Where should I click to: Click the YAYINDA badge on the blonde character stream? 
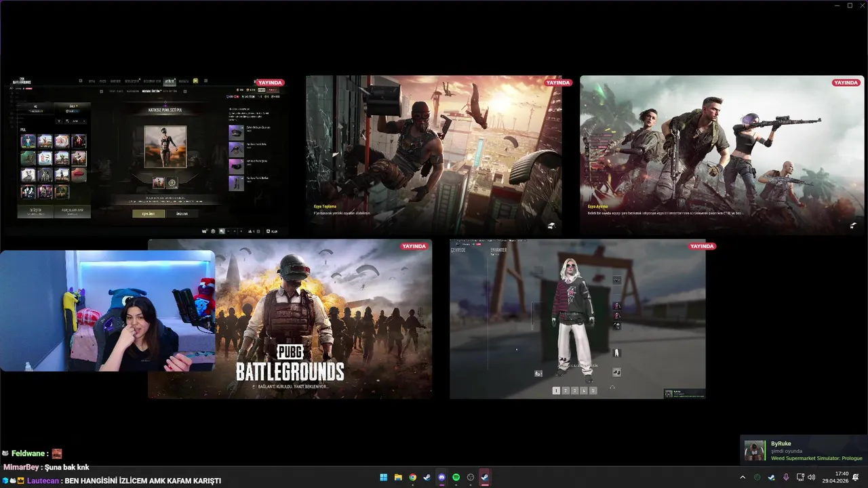tap(702, 246)
